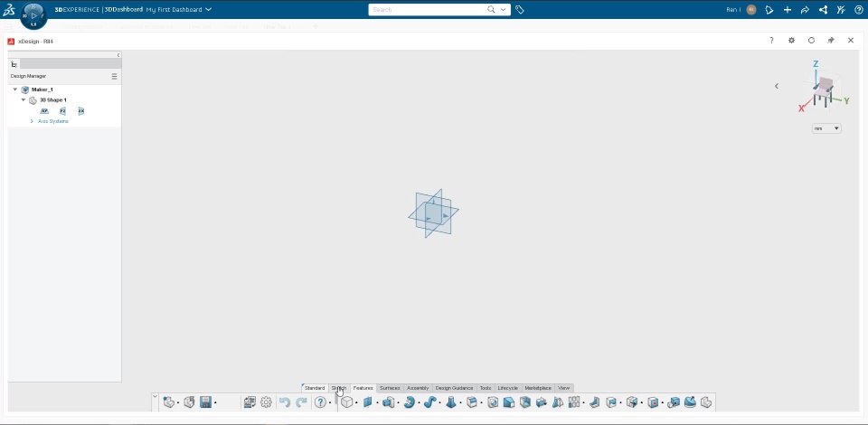
Task: Open the top bar Help circle icon
Action: pos(859,9)
